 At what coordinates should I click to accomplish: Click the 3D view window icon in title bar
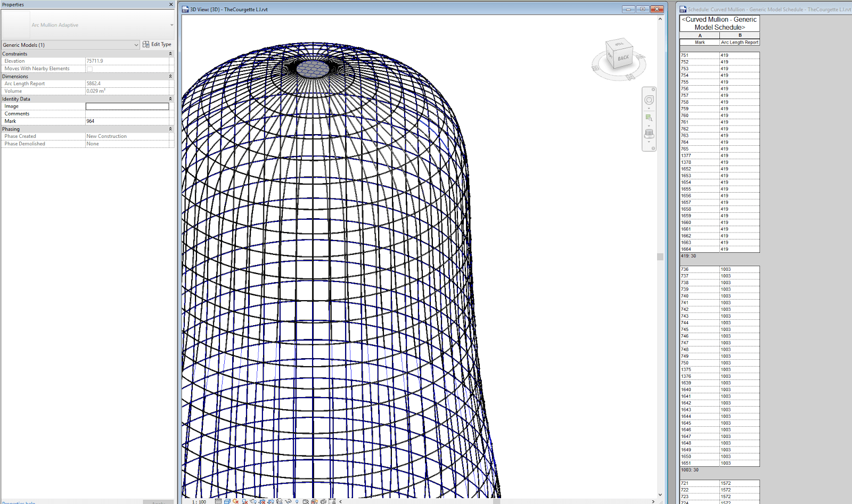click(x=185, y=9)
